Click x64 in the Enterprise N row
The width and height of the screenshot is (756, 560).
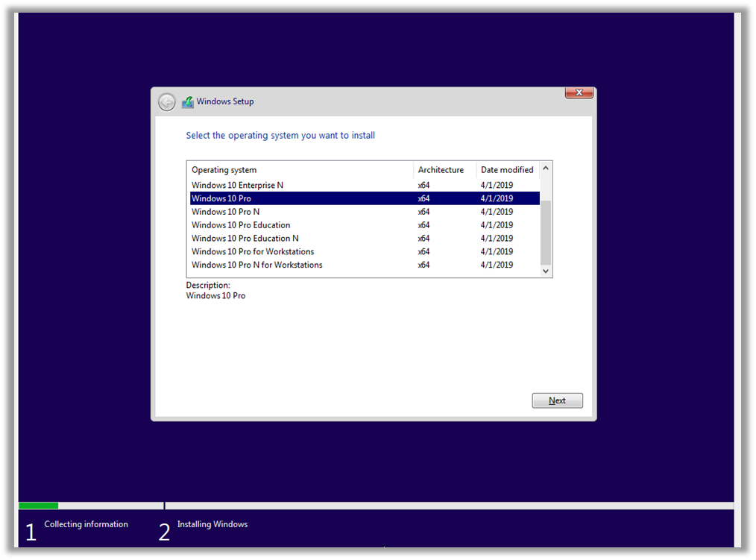tap(423, 185)
